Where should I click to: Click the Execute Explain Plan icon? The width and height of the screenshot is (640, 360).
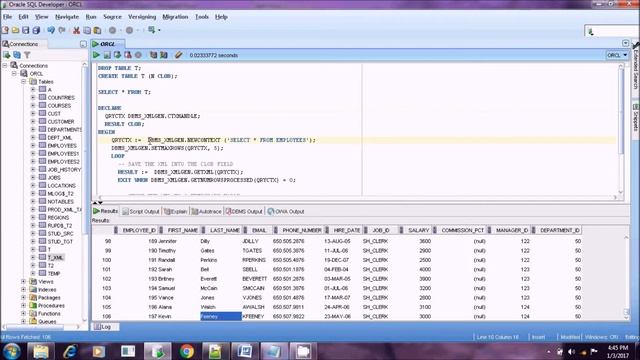pyautogui.click(x=164, y=55)
